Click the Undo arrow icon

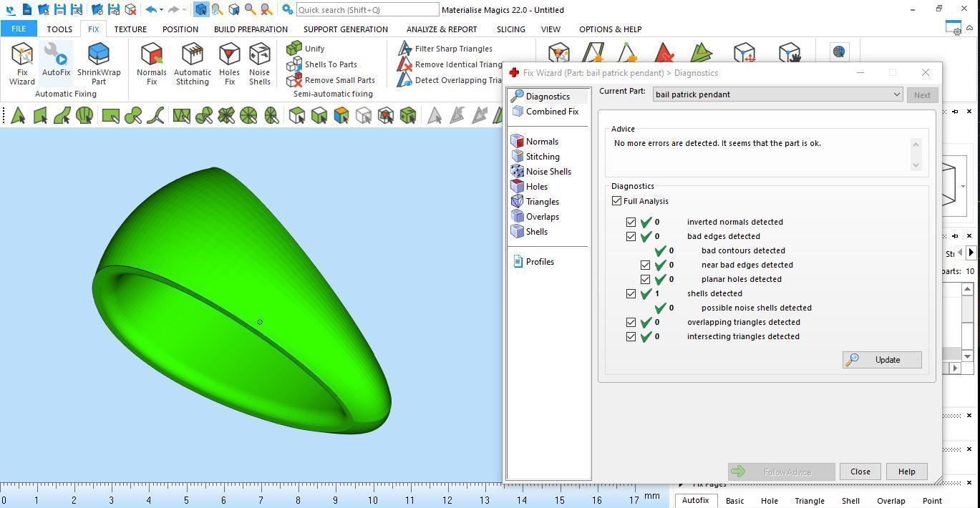tap(150, 10)
